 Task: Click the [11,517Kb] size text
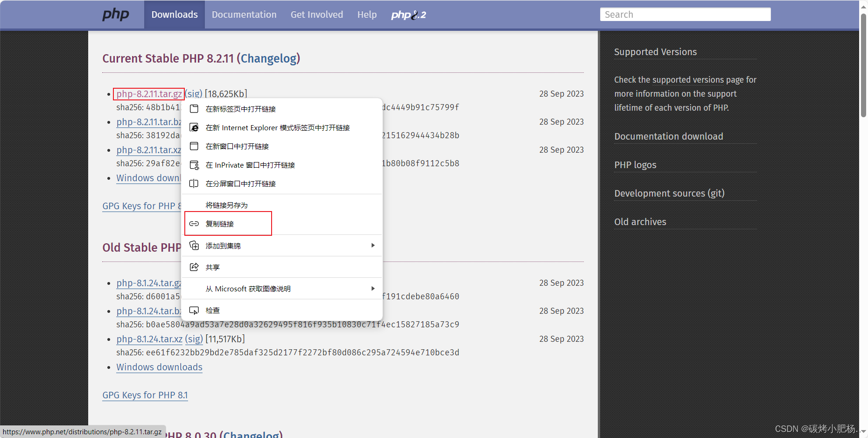pyautogui.click(x=225, y=339)
